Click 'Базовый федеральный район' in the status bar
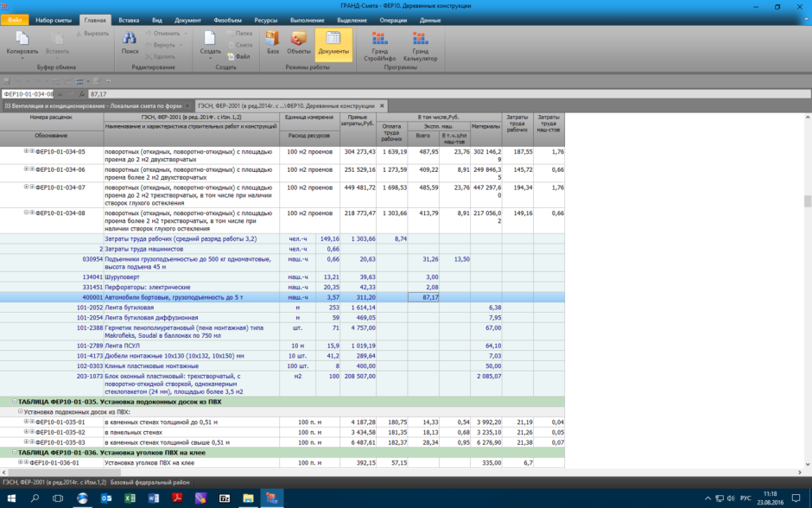This screenshot has width=812, height=508. tap(149, 482)
